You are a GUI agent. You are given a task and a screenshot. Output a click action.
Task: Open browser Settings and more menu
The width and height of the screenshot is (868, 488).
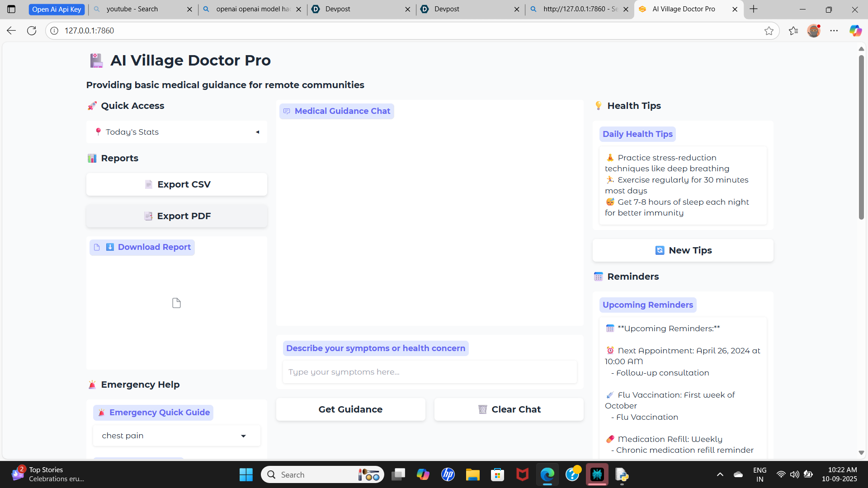tap(834, 31)
